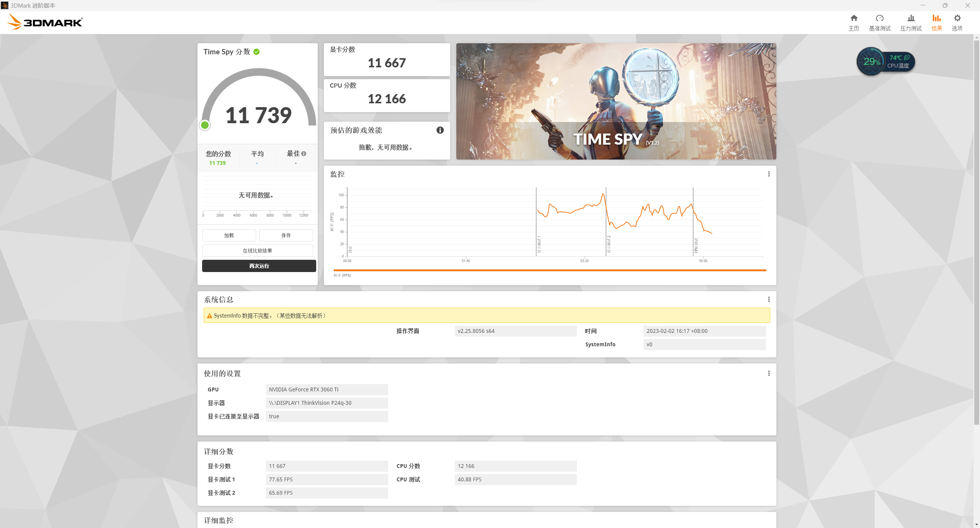Open the Stress Tests (压力测试) icon
Viewport: 980px width, 528px height.
pyautogui.click(x=911, y=18)
